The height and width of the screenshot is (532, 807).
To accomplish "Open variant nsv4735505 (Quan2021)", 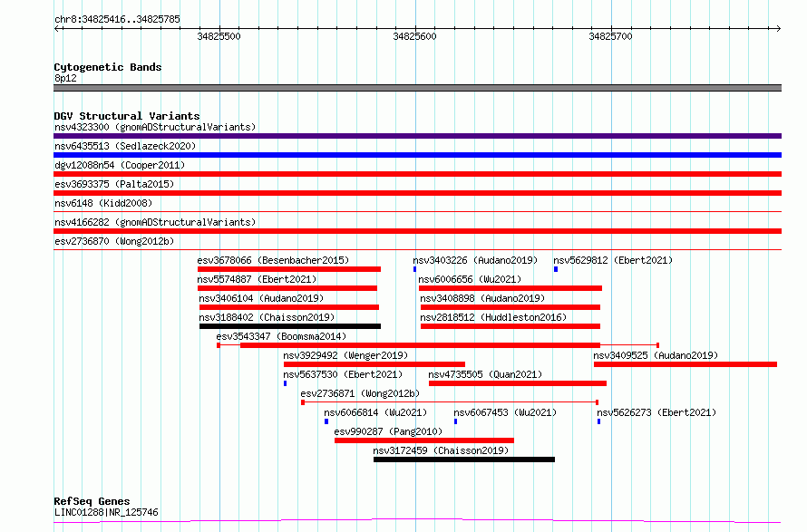I will (485, 374).
